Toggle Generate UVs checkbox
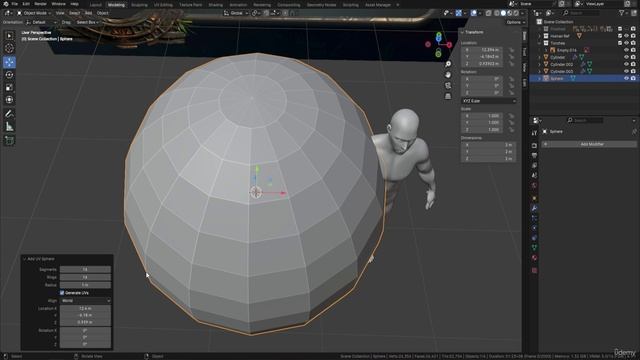Image resolution: width=640 pixels, height=360 pixels. (x=62, y=293)
